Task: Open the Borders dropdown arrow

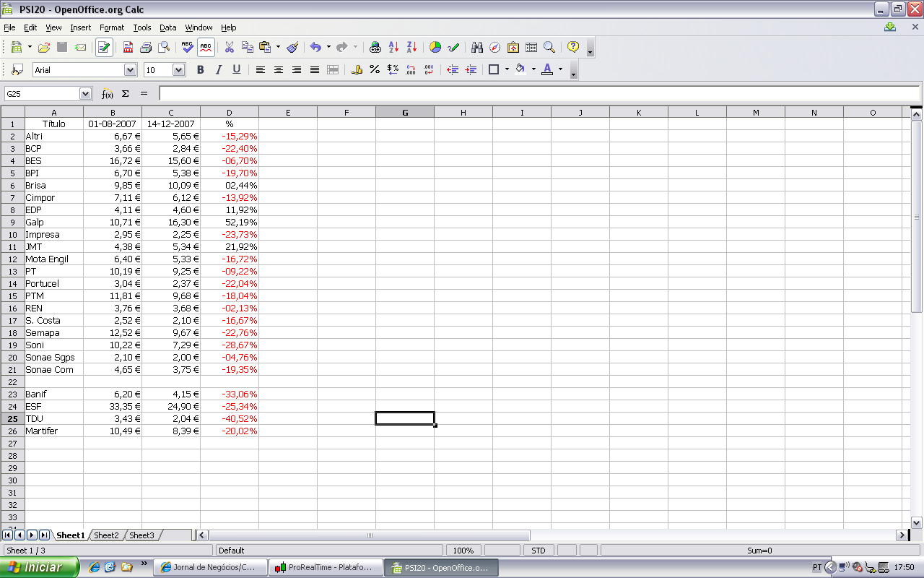Action: [507, 70]
